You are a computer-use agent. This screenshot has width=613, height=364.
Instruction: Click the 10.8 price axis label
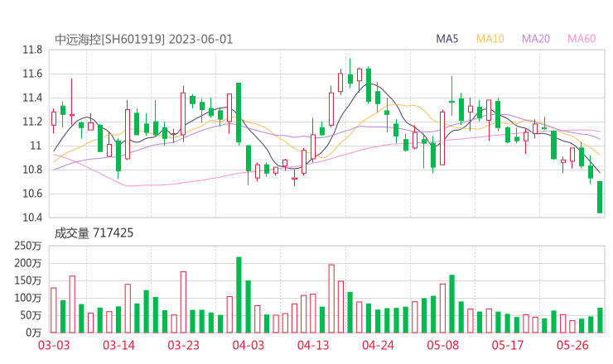pyautogui.click(x=32, y=170)
